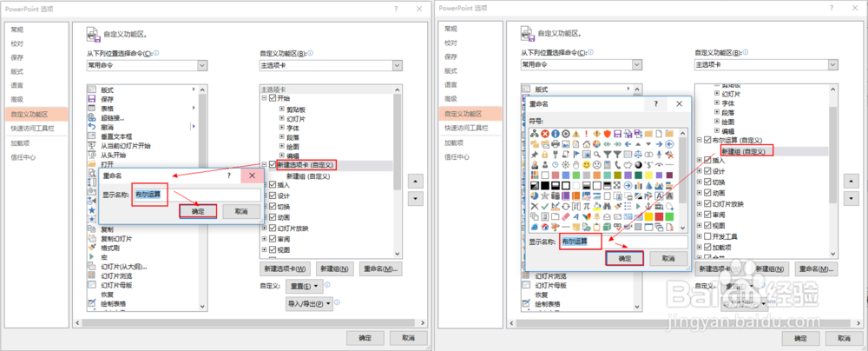Viewport: 868px width, 351px height.
Task: Toggle the 幻灯片放映 checkbox in left window
Action: coord(273,228)
